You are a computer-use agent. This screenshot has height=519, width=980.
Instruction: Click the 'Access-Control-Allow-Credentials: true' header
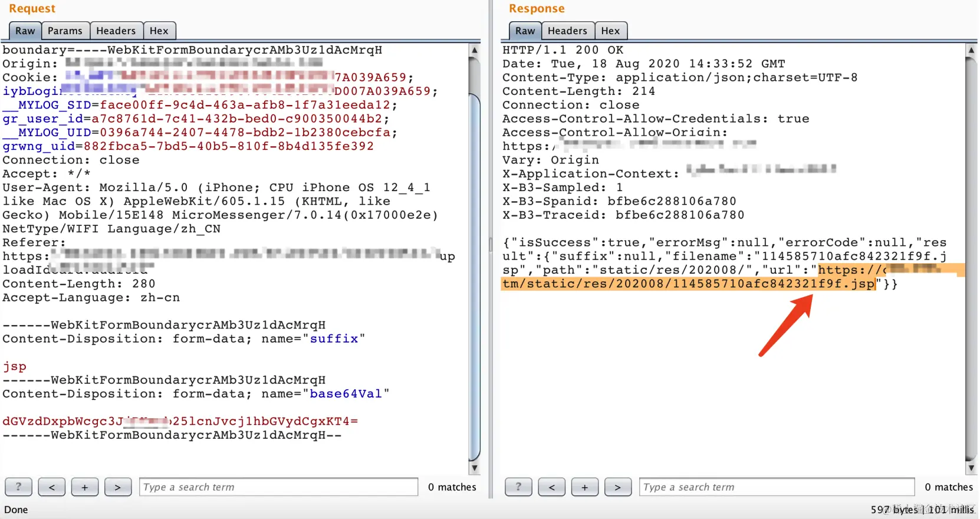point(656,119)
